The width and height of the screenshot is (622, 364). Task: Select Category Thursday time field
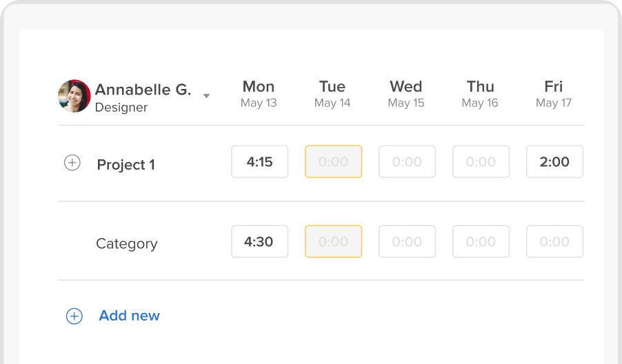tap(481, 241)
